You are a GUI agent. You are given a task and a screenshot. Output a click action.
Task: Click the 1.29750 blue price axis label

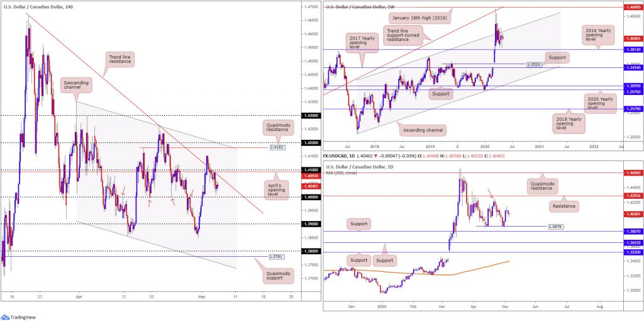(x=632, y=91)
